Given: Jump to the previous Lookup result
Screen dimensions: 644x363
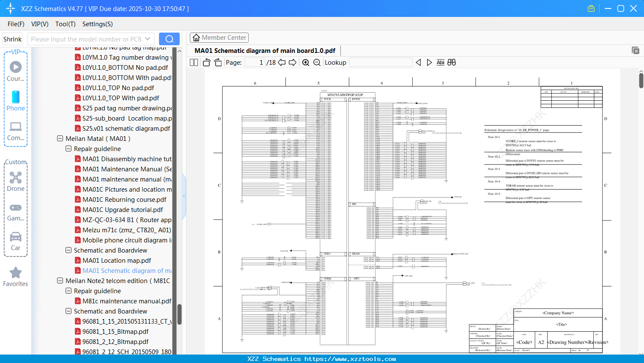Looking at the screenshot, I should tap(418, 62).
